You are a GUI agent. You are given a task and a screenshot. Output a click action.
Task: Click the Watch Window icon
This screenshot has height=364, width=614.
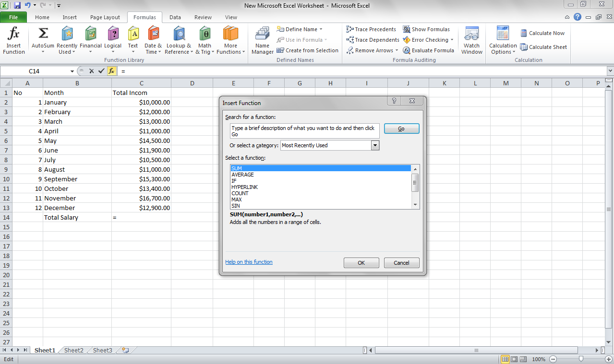tap(471, 38)
